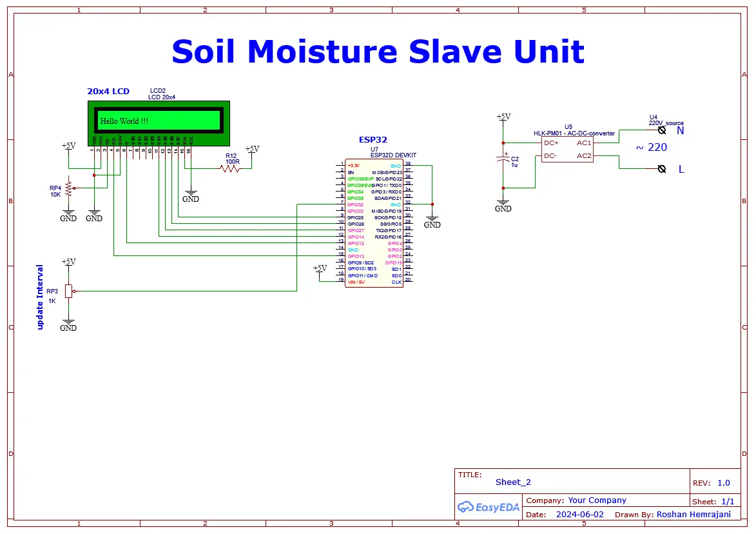Click the "DC+" pin label
The width and height of the screenshot is (756, 534).
(x=551, y=143)
